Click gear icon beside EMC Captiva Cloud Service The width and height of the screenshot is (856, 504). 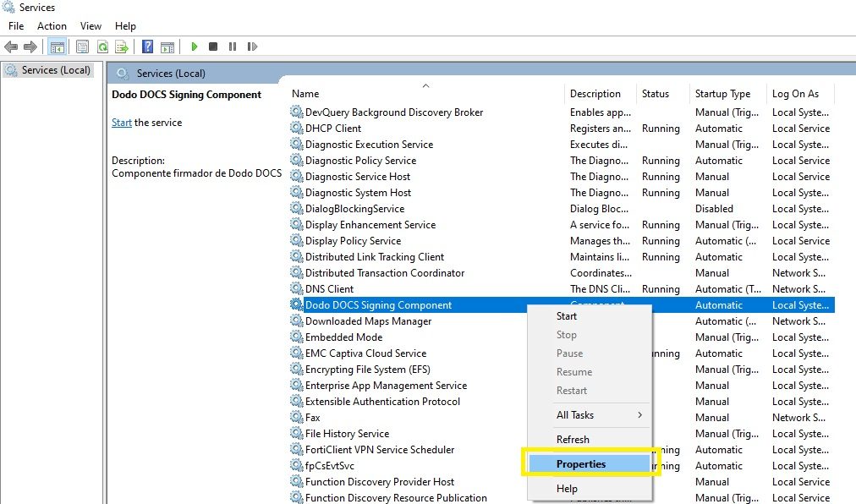pyautogui.click(x=296, y=353)
